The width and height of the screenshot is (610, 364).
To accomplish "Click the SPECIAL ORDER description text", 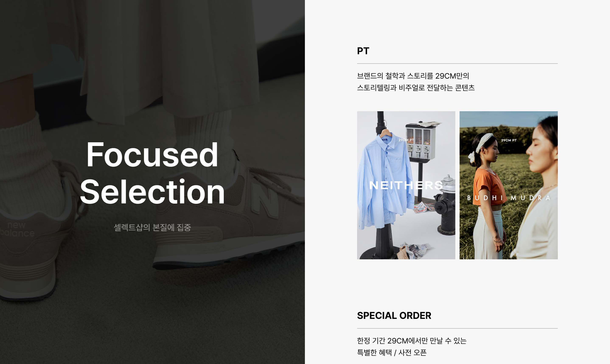I will (412, 347).
